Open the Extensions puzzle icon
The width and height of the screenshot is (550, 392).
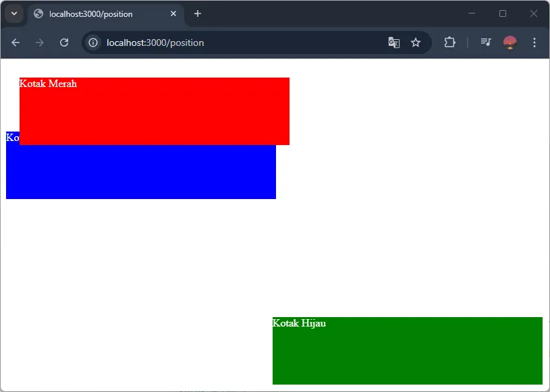tap(449, 43)
